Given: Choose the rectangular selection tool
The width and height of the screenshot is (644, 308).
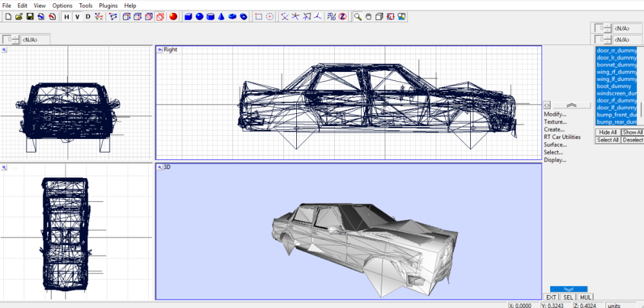Looking at the screenshot, I should point(259,17).
